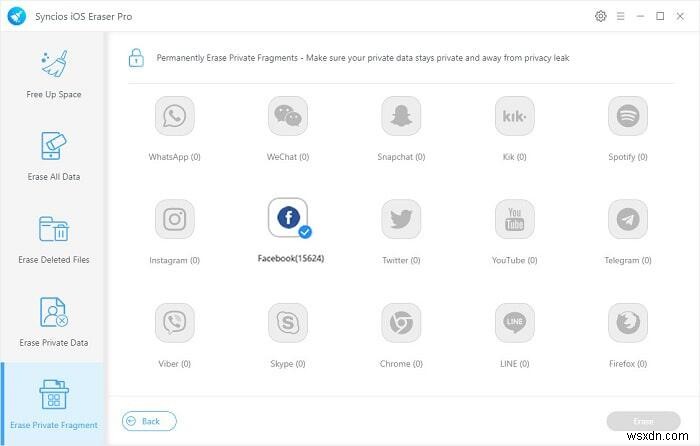This screenshot has width=700, height=446.
Task: Click the Erase button
Action: point(643,421)
